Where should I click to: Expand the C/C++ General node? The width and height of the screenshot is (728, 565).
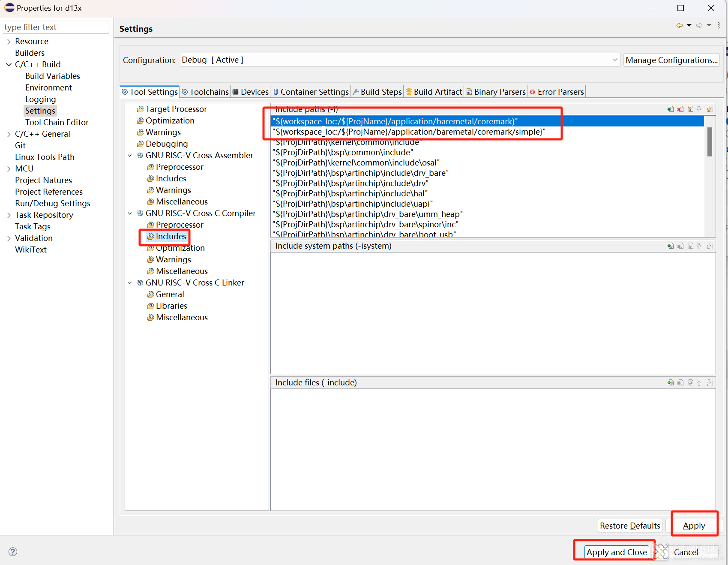9,134
